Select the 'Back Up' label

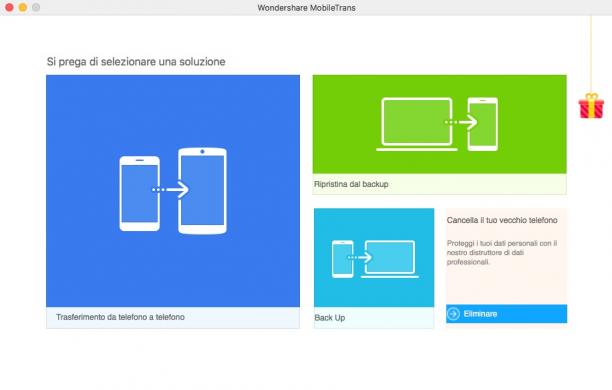330,317
